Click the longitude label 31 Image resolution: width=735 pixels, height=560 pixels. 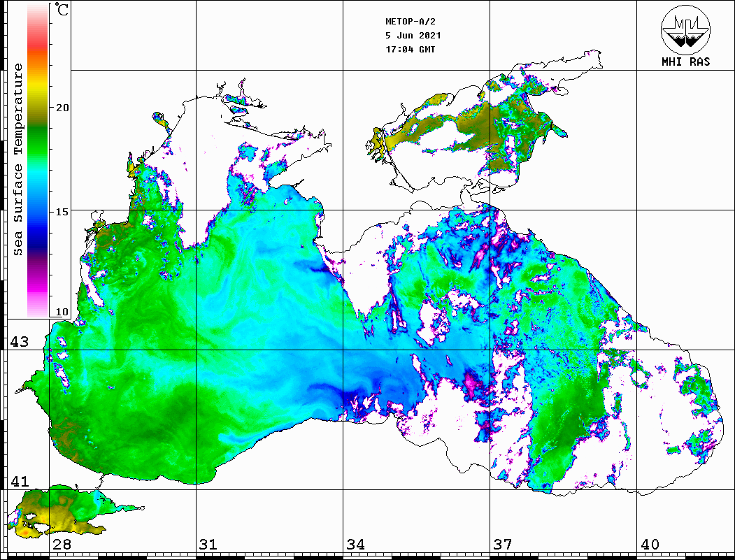pyautogui.click(x=208, y=545)
